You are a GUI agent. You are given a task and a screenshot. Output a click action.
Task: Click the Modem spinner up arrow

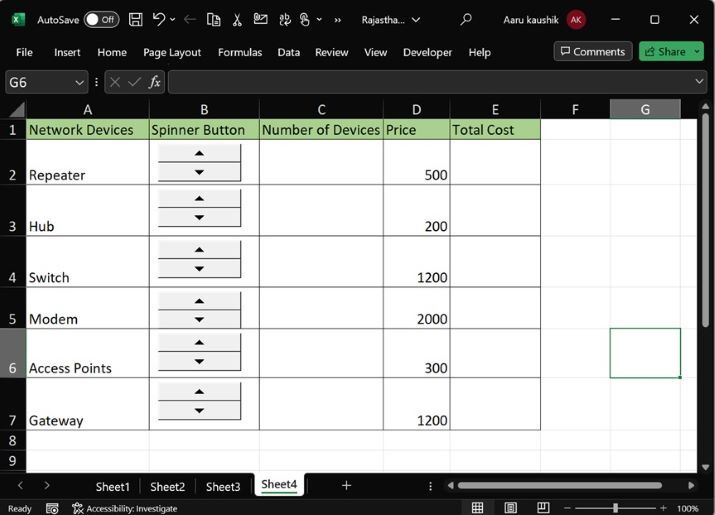[x=199, y=301]
